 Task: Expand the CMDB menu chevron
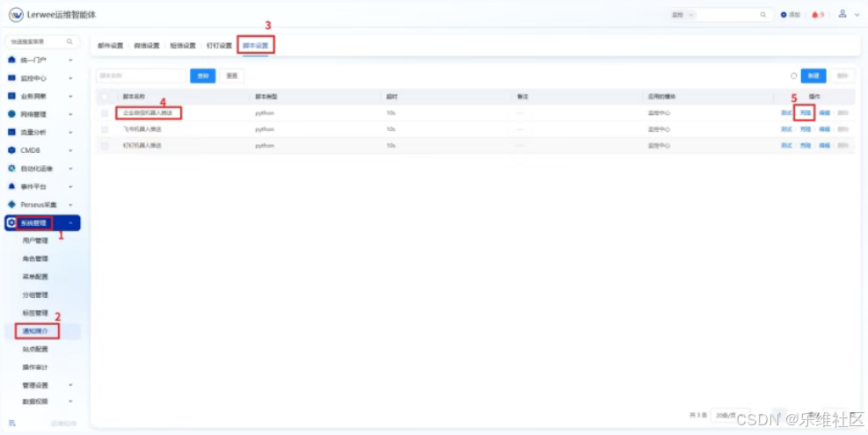pos(70,150)
